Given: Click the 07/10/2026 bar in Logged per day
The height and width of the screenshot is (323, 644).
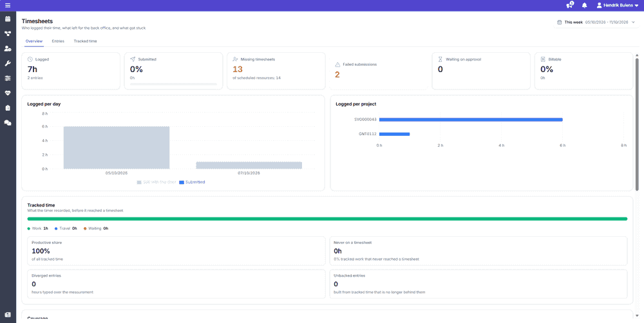Looking at the screenshot, I should (x=249, y=165).
